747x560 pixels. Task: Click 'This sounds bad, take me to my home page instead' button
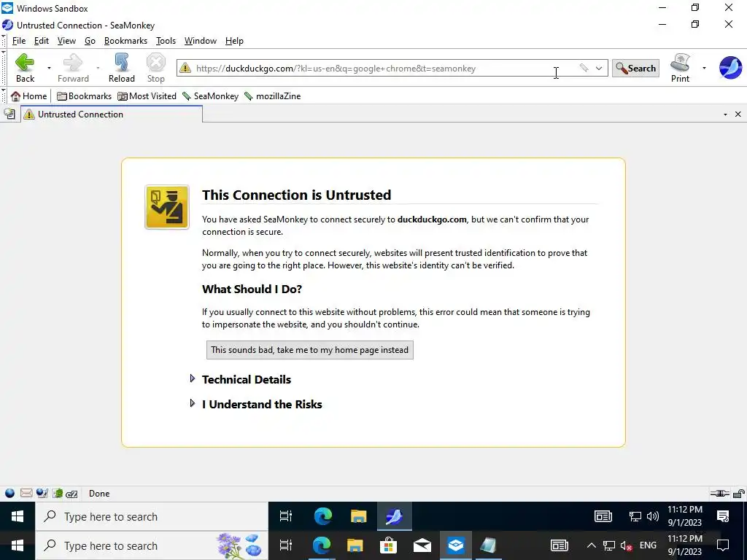click(309, 350)
